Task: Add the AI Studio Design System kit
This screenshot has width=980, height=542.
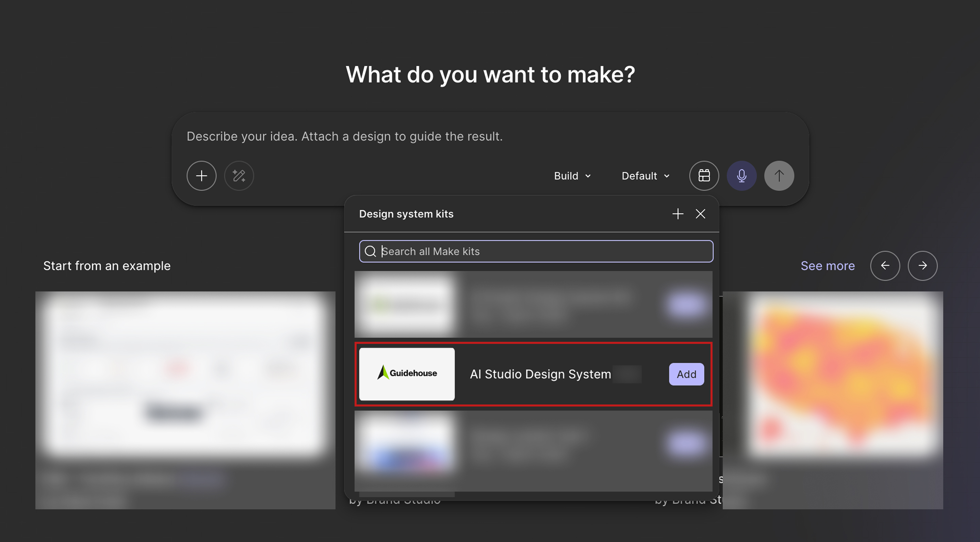Action: tap(686, 374)
